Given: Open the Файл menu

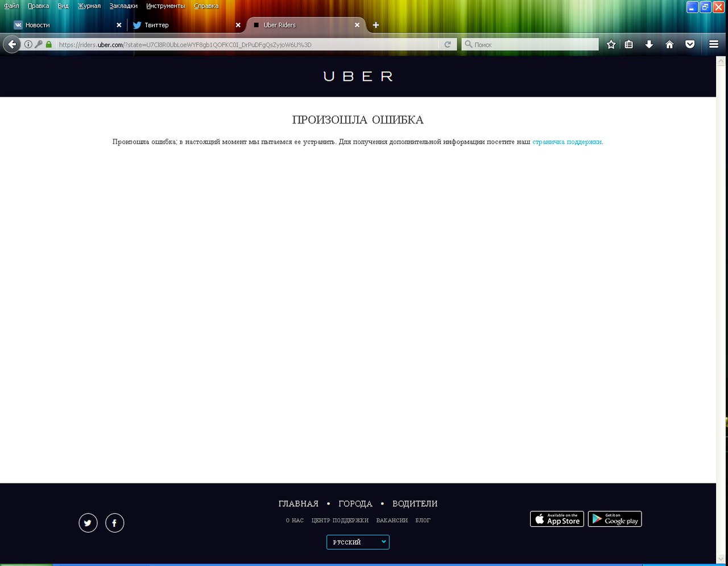Looking at the screenshot, I should pyautogui.click(x=11, y=6).
